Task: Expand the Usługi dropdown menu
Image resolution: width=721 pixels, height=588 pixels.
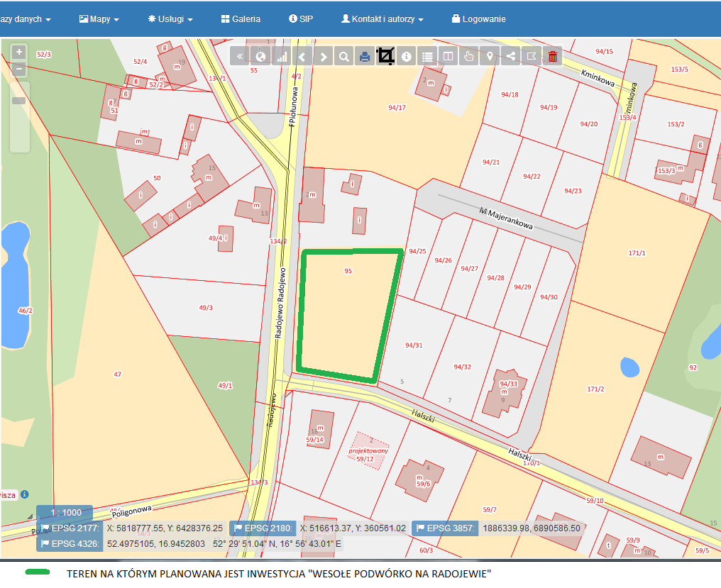Action: [x=170, y=19]
